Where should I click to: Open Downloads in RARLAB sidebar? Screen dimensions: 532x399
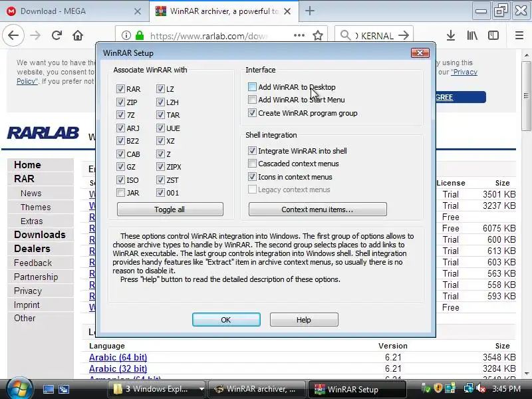point(41,235)
